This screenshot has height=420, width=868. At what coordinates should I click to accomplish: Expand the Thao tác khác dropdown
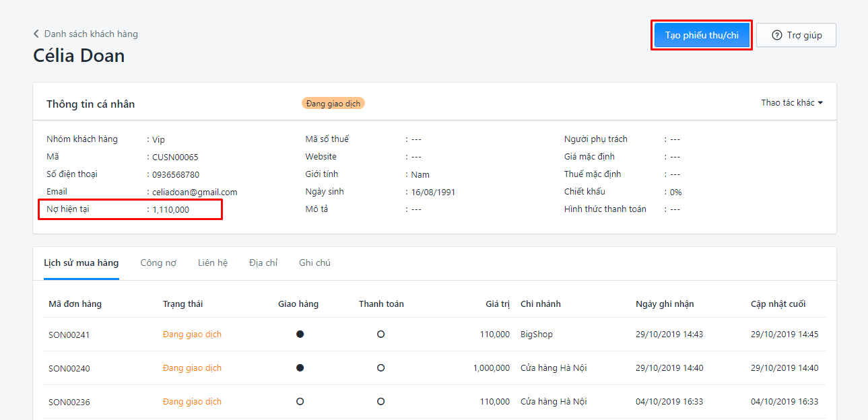[x=792, y=103]
